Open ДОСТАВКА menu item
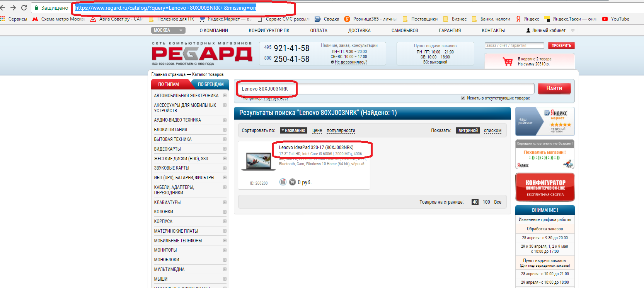The height and width of the screenshot is (288, 644). (x=359, y=31)
